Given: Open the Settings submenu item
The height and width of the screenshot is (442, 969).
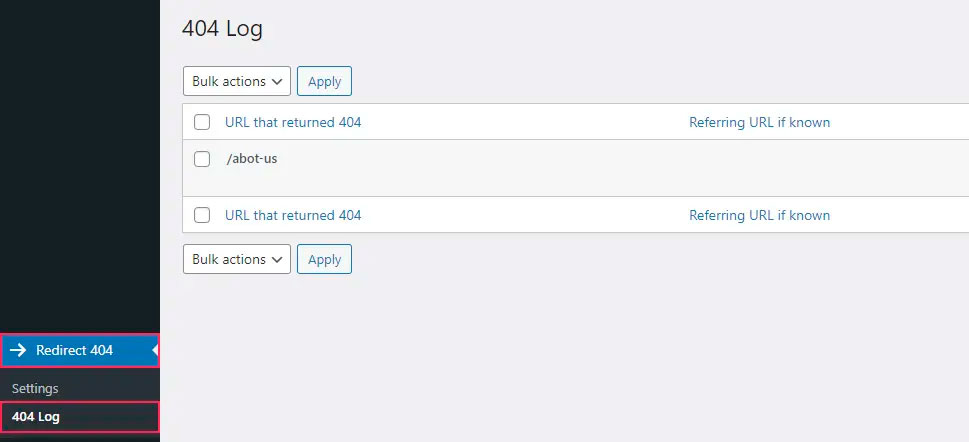Looking at the screenshot, I should coord(35,388).
